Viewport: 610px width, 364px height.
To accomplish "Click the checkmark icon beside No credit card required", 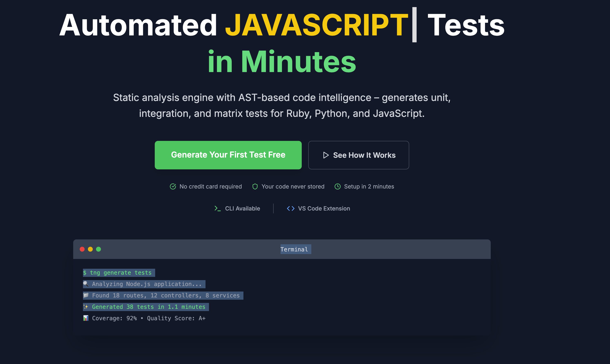I will tap(173, 186).
